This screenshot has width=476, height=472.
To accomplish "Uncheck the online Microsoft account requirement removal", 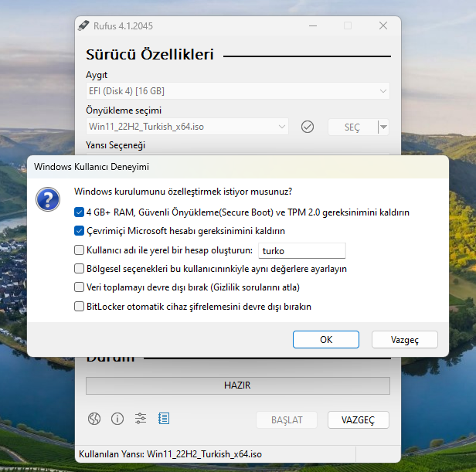I will pos(79,231).
